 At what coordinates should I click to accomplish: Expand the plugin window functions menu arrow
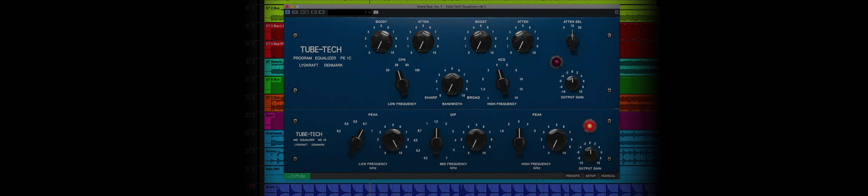pos(616,12)
